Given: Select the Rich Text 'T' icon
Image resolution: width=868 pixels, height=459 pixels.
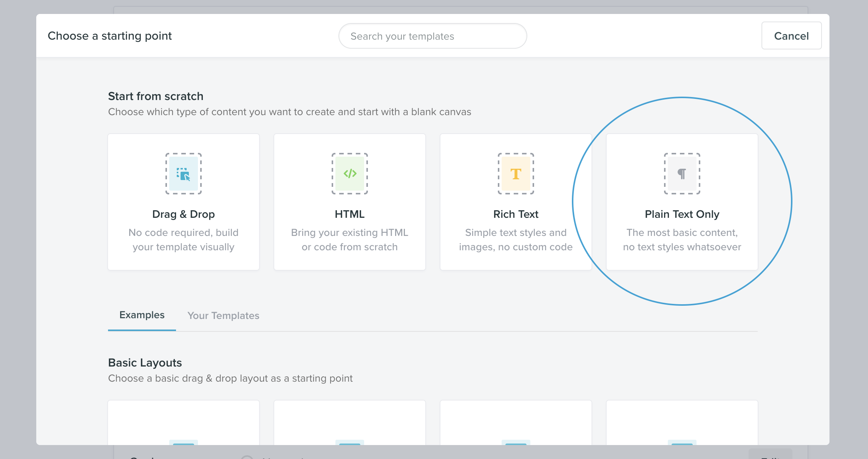Looking at the screenshot, I should tap(516, 174).
